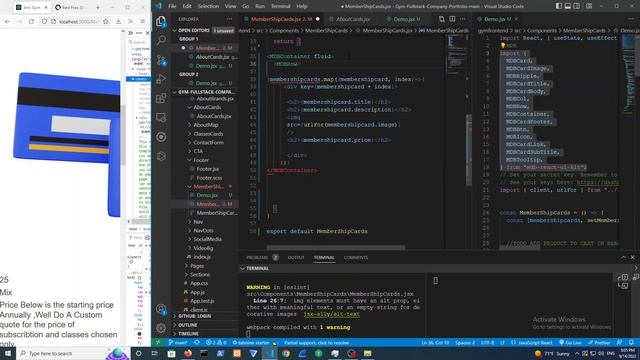640x360 pixels.
Task: Open Chrome from the taskbar
Action: click(286, 353)
